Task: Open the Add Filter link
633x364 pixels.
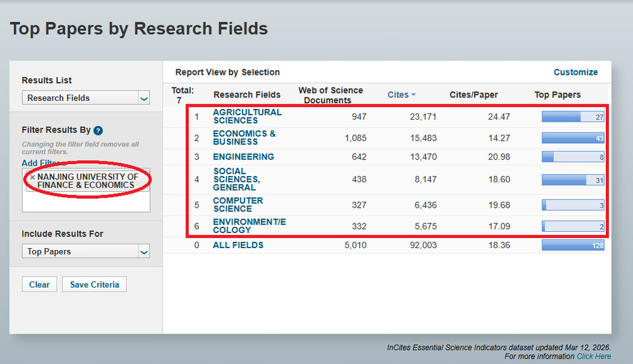Action: [x=42, y=163]
